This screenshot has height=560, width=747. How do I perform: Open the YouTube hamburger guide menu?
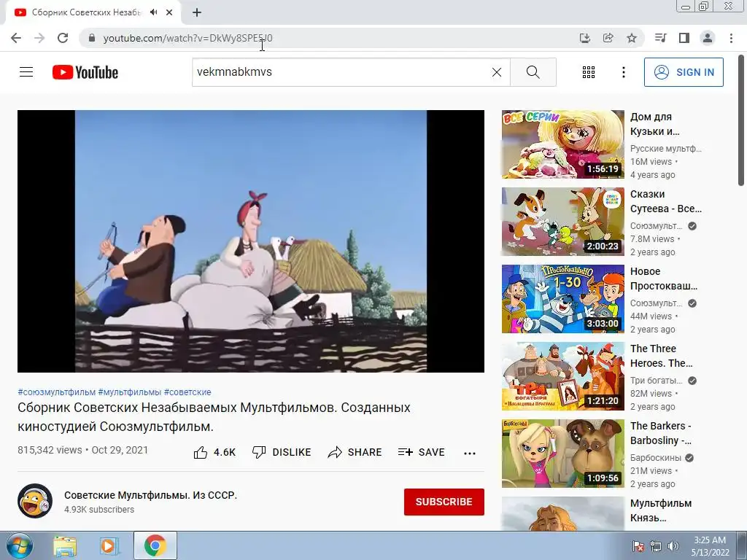click(26, 72)
